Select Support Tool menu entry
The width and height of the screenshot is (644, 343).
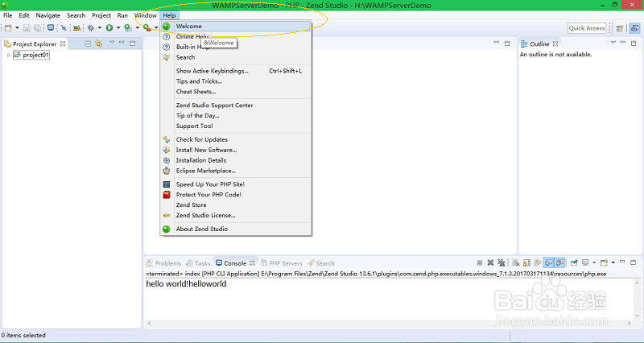(x=236, y=126)
